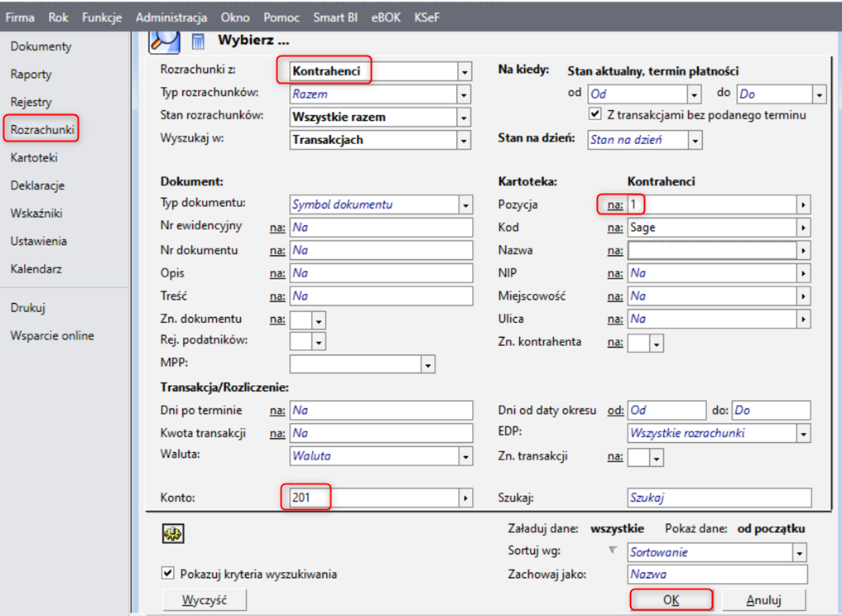Screen dimensions: 842x616
Task: Click in the Konto input field
Action: (x=374, y=498)
